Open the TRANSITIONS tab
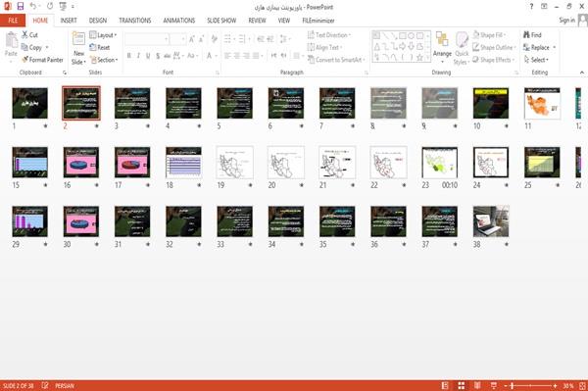The image size is (588, 391). coord(135,21)
